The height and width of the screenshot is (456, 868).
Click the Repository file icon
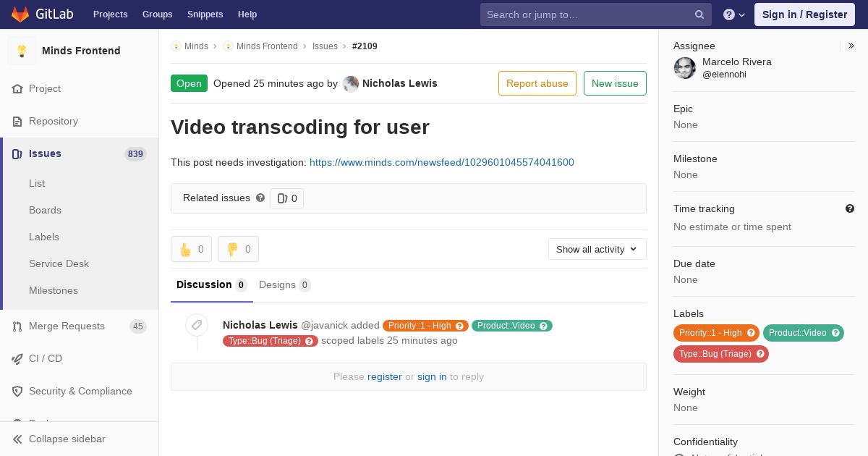(x=17, y=121)
